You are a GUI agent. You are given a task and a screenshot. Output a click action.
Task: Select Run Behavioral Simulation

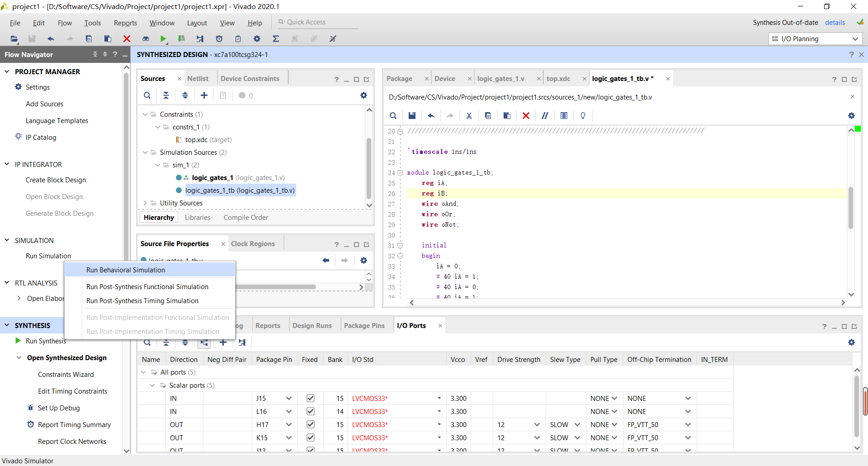150,270
